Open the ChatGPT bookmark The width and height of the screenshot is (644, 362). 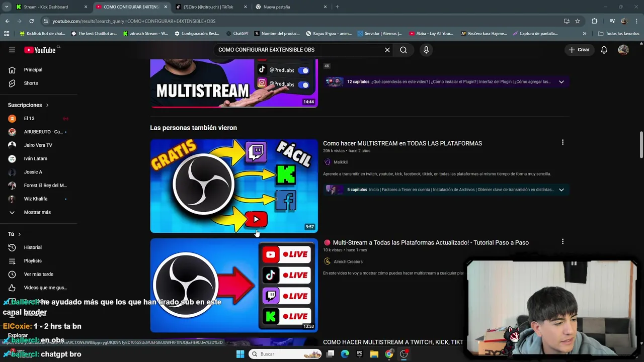(237, 34)
